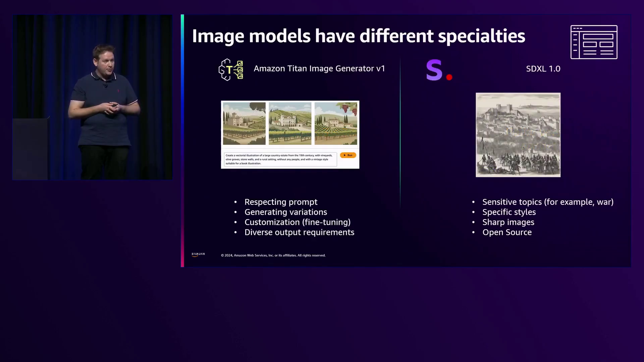Click the Amazon Titan model icon
The image size is (644, 362).
[x=231, y=70]
